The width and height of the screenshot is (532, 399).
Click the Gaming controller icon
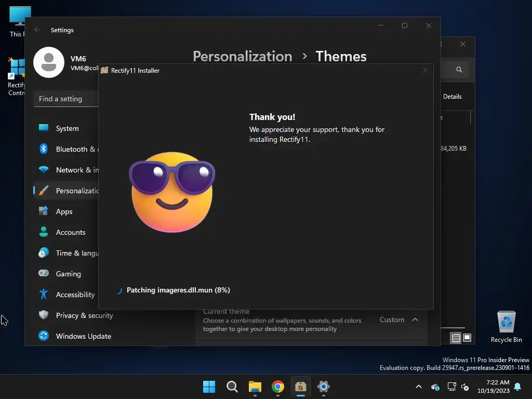coord(44,273)
